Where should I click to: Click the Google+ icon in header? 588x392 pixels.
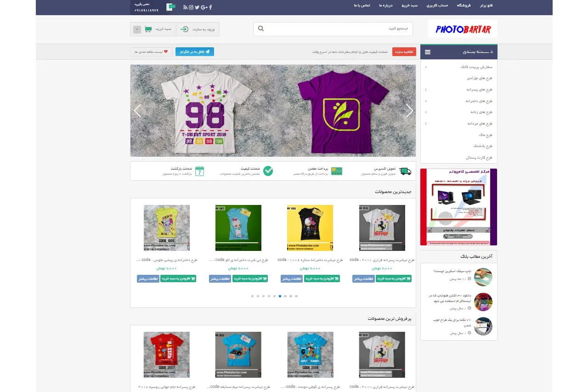204,7
